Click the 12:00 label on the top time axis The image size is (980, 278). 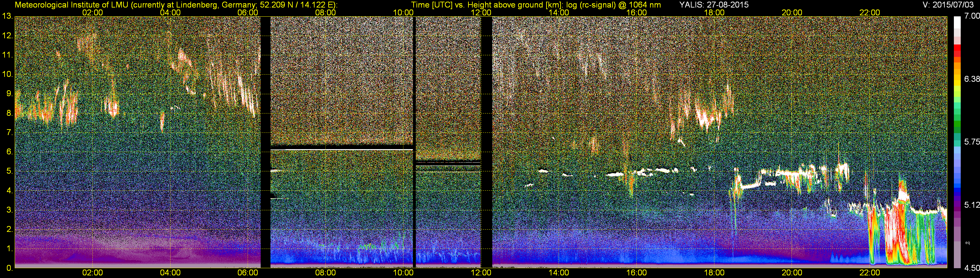click(481, 12)
